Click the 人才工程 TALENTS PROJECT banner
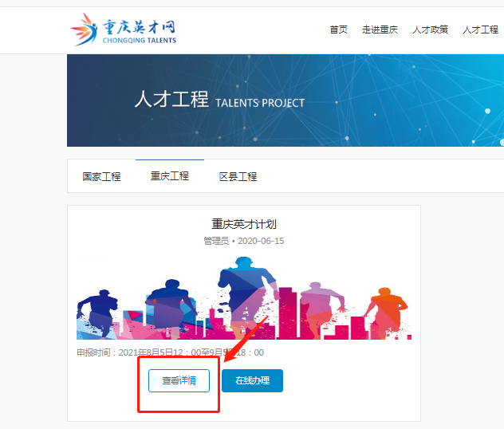The image size is (504, 429). click(x=285, y=100)
